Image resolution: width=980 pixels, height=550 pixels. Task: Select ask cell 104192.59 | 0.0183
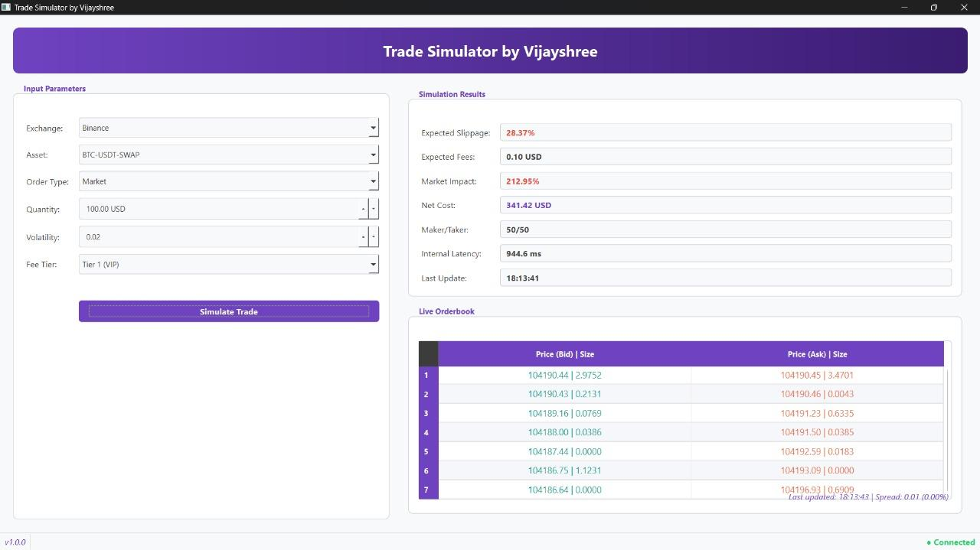click(x=817, y=452)
